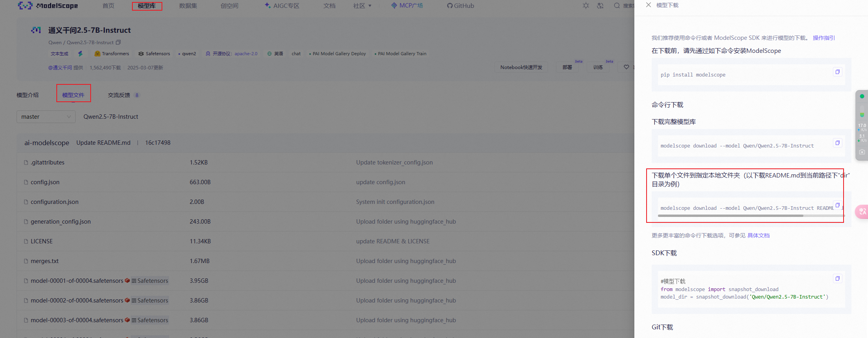Open model-00001-of-00004.safetensors file
The width and height of the screenshot is (868, 338).
coord(77,281)
